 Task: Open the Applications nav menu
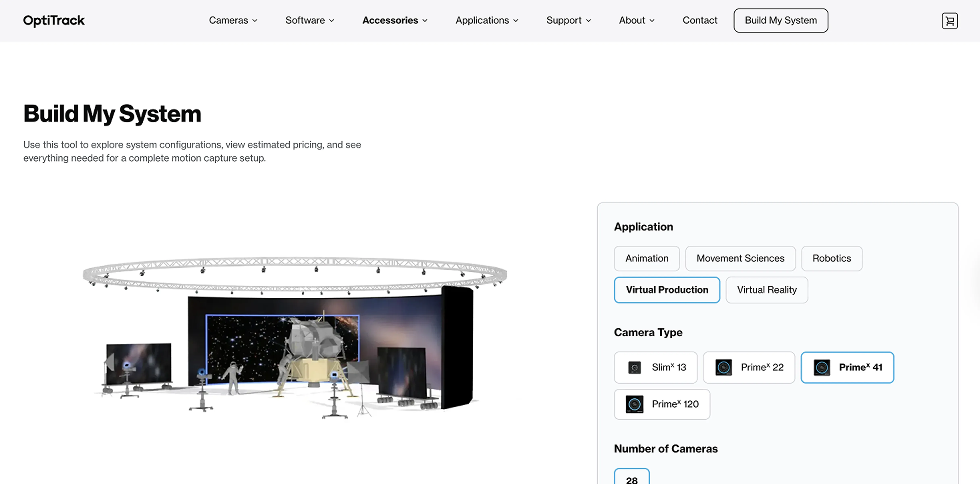point(487,21)
